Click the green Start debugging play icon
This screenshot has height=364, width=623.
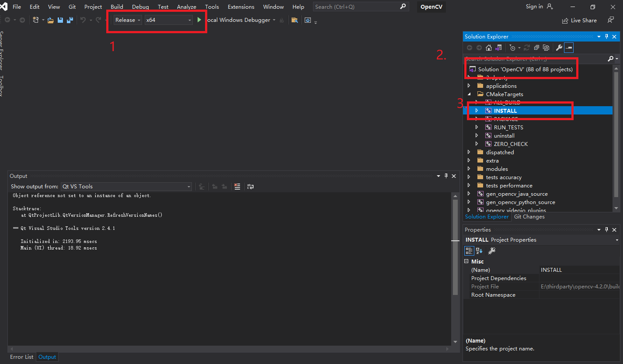click(x=199, y=20)
